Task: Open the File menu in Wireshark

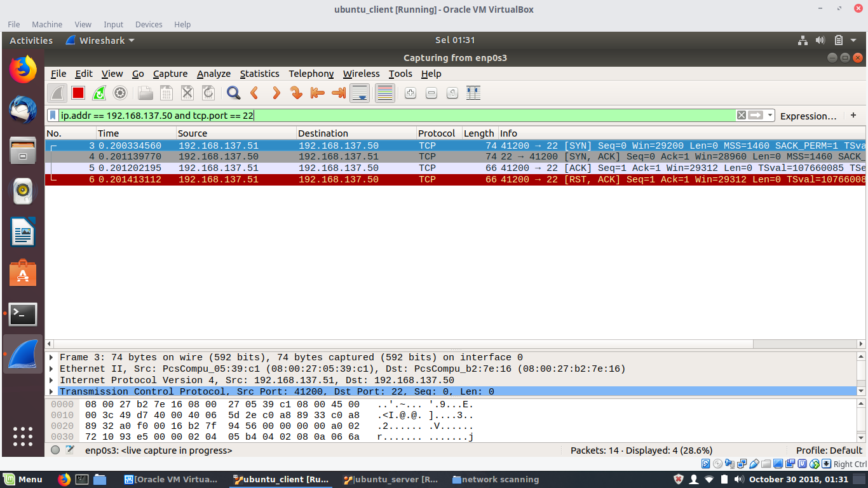Action: point(58,74)
